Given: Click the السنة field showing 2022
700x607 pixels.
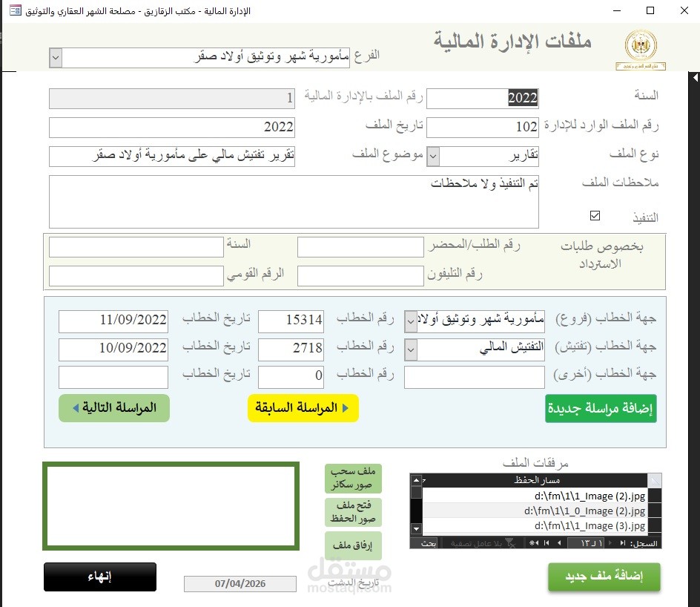Looking at the screenshot, I should [483, 98].
